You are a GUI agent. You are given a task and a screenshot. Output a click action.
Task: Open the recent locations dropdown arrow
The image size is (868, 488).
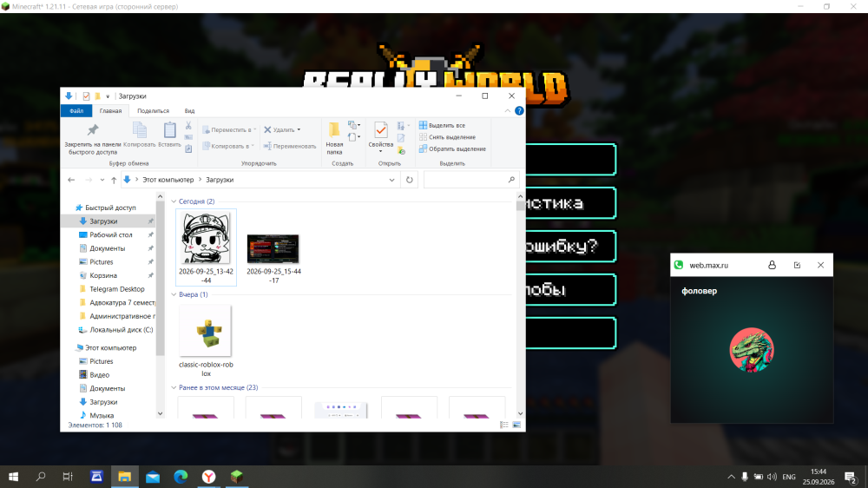pos(102,180)
